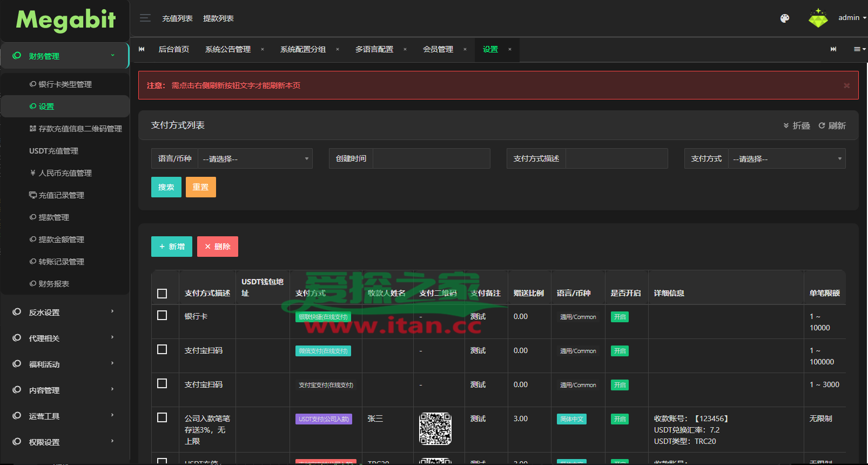868x465 pixels.
Task: Click the 支付方式描述 text input
Action: tap(616, 159)
